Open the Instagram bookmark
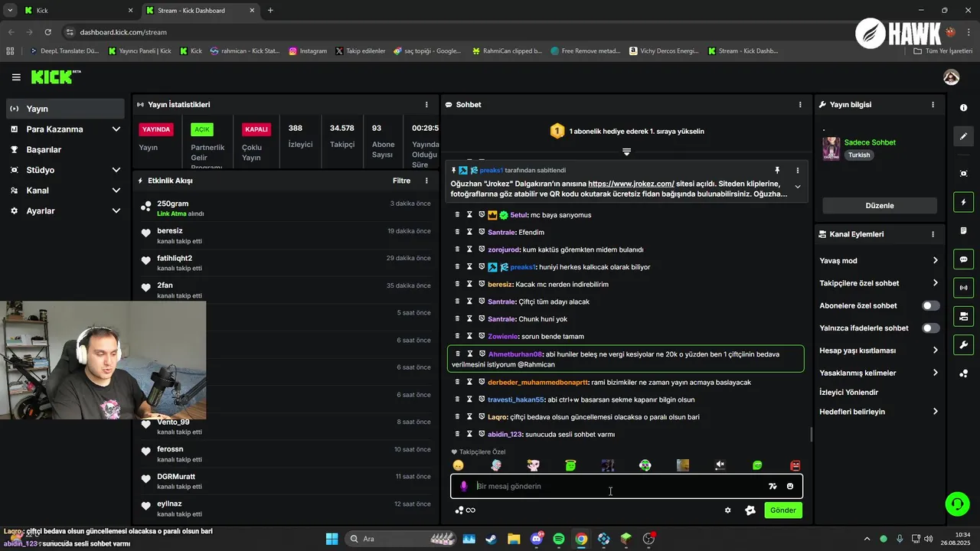The image size is (980, 551). (x=308, y=51)
